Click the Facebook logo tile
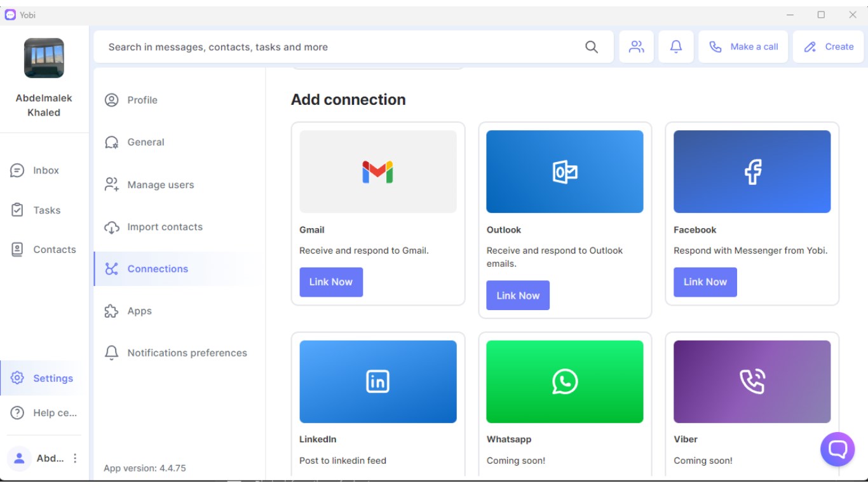The width and height of the screenshot is (868, 488). coord(752,172)
